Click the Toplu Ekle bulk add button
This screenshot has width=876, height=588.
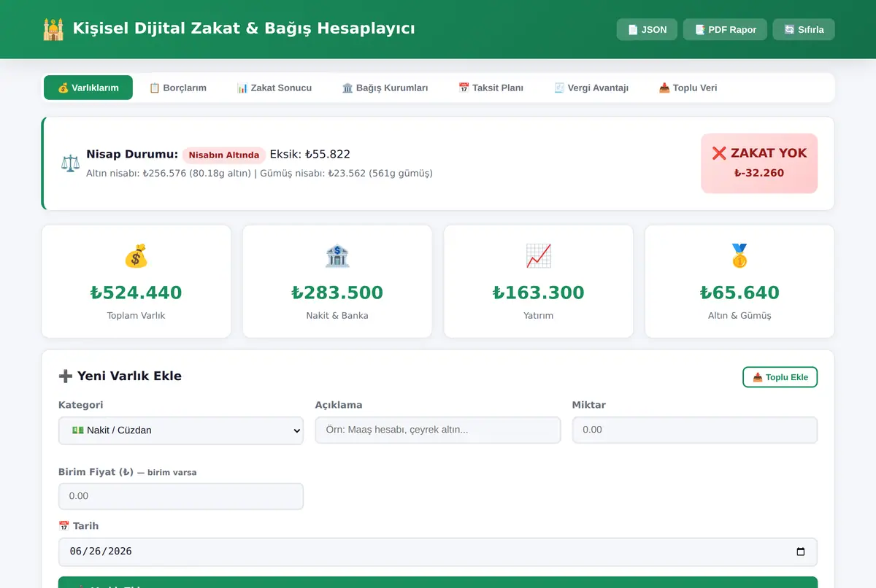780,377
